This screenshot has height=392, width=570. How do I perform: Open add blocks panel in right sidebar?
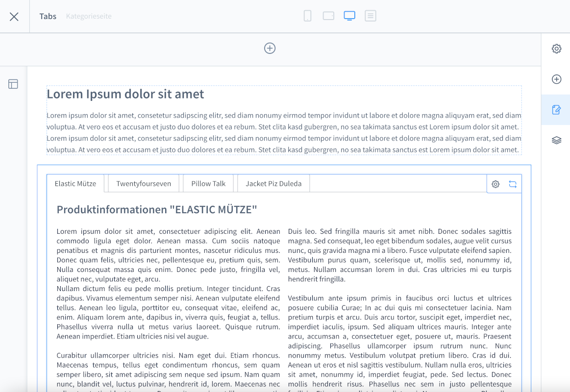(x=556, y=79)
